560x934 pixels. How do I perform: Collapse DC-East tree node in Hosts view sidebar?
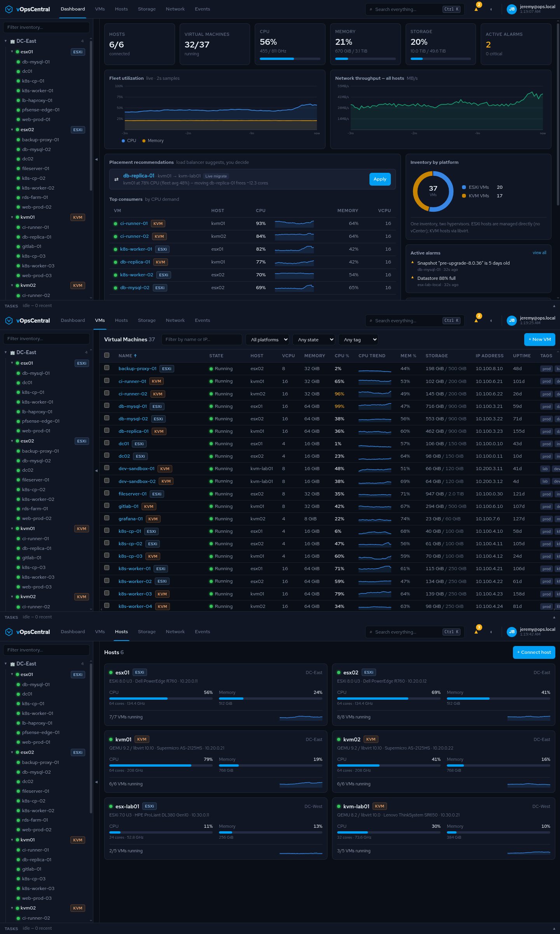6,664
